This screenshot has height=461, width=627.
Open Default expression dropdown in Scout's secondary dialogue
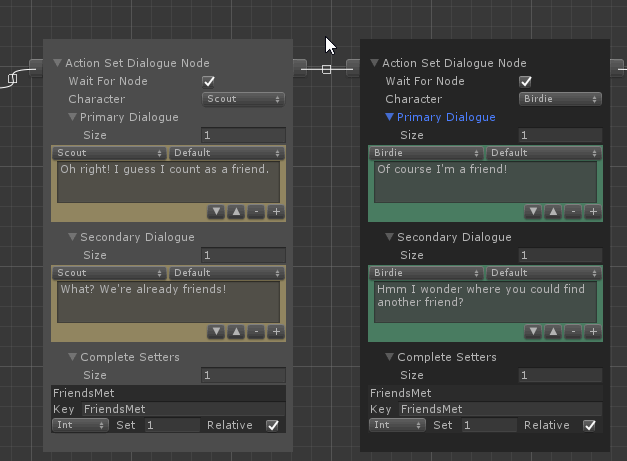click(x=227, y=273)
